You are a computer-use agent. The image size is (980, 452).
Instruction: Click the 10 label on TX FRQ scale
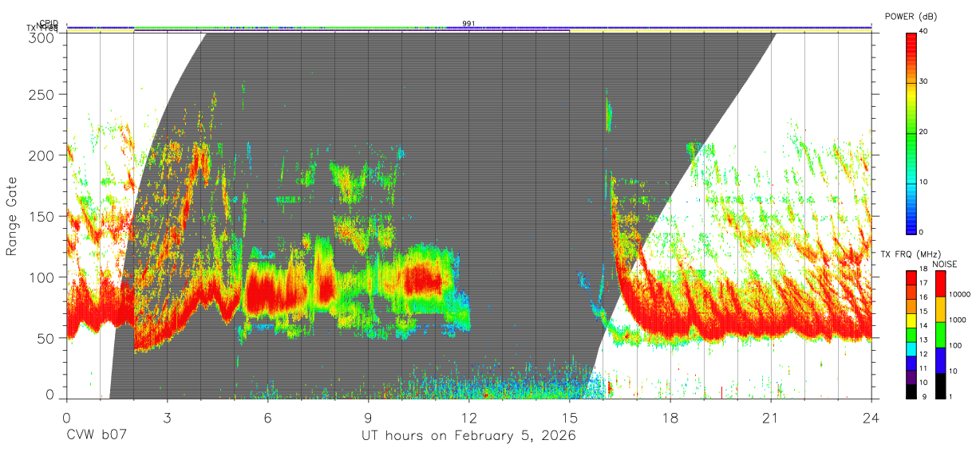coord(925,383)
